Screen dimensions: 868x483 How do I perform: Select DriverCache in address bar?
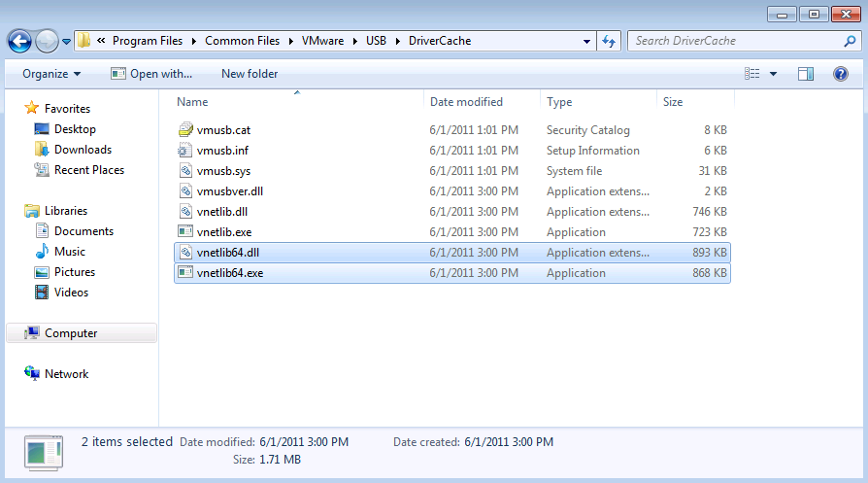440,41
